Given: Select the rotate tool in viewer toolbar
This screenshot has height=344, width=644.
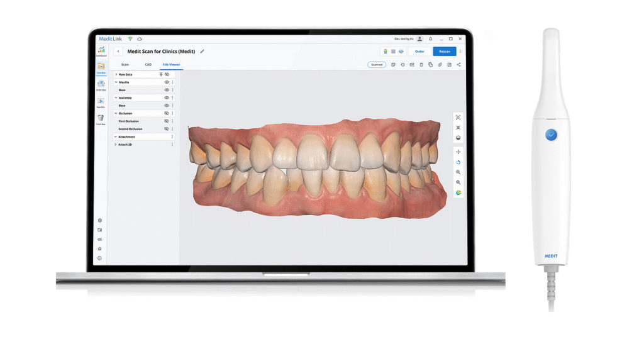Looking at the screenshot, I should [458, 162].
